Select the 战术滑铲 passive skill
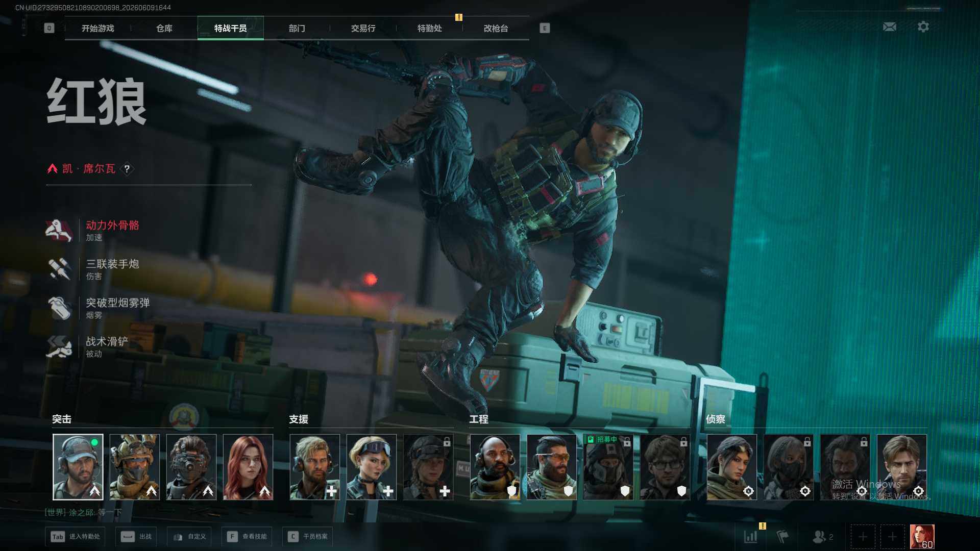980x551 pixels. pyautogui.click(x=88, y=347)
